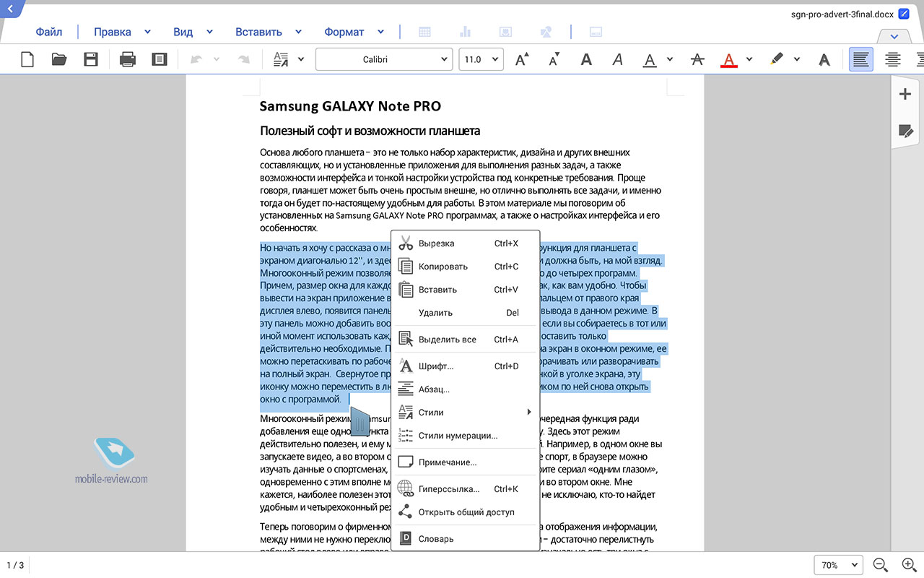
Task: Collapse the toolbar with the chevron tab
Action: 894,36
